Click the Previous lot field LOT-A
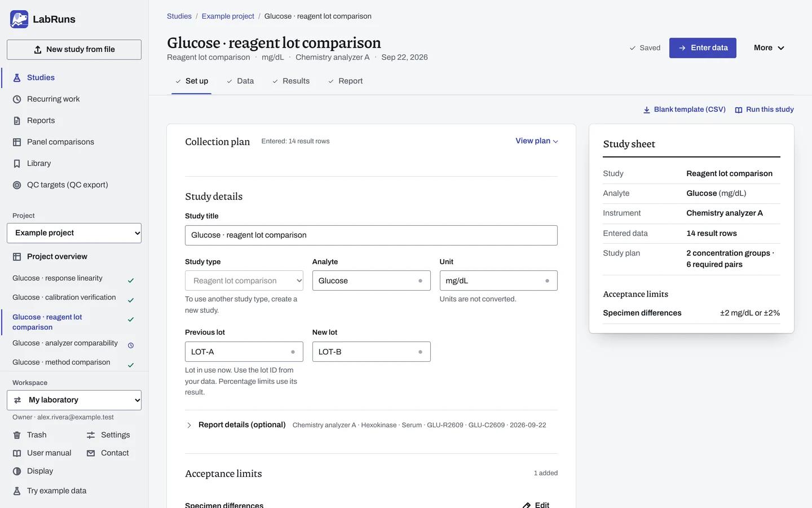This screenshot has height=508, width=812. coord(244,352)
